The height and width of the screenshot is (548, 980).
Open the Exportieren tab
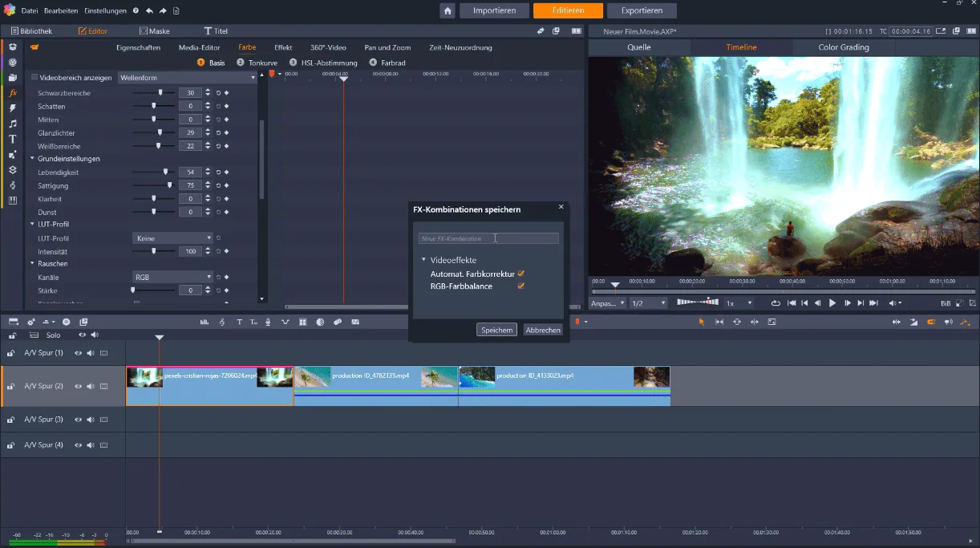point(642,11)
